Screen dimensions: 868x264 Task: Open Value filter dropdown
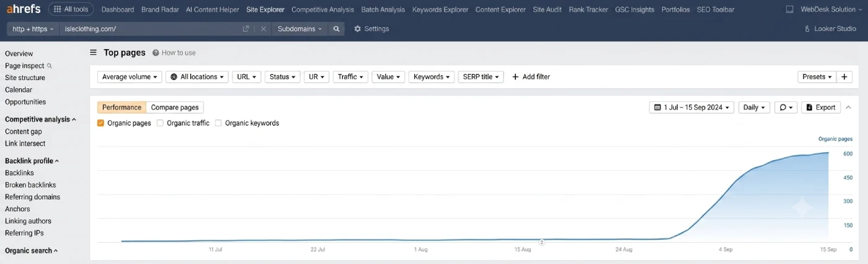tap(389, 76)
